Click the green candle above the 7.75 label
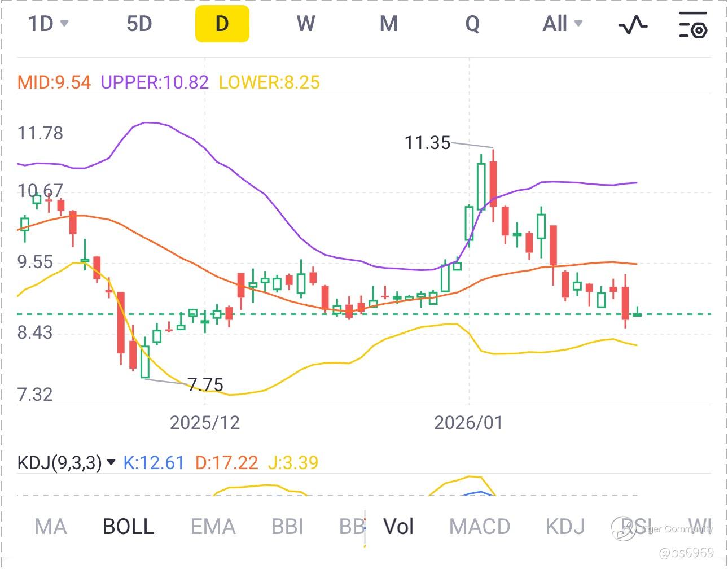 145,361
